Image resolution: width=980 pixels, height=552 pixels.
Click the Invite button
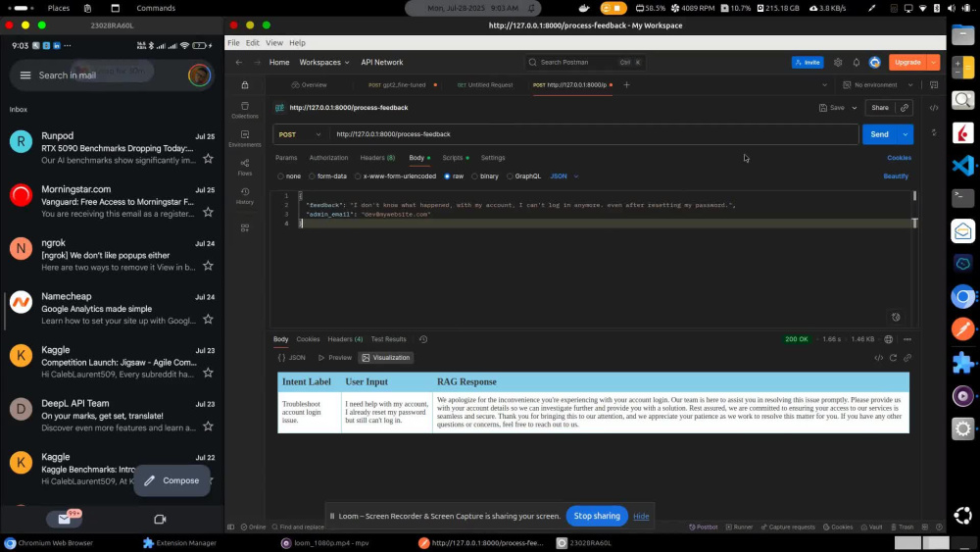coord(808,63)
